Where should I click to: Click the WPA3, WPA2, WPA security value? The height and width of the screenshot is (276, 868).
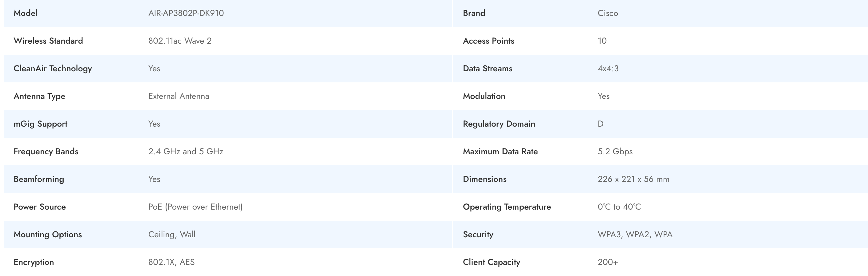[x=635, y=234]
